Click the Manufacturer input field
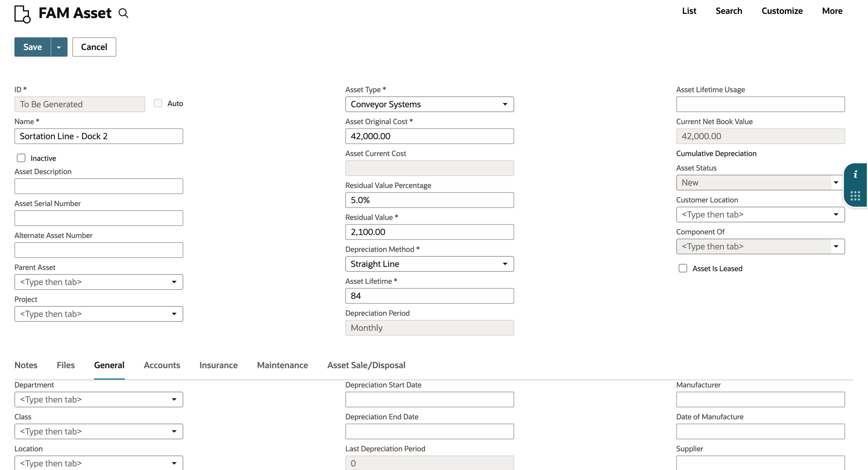The width and height of the screenshot is (868, 470). click(760, 399)
